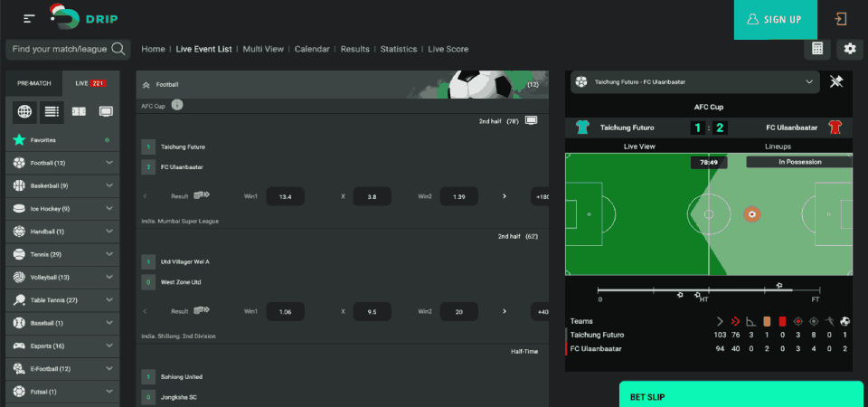Click the dangerous attacks red arrows icon
868x407 pixels.
point(736,320)
